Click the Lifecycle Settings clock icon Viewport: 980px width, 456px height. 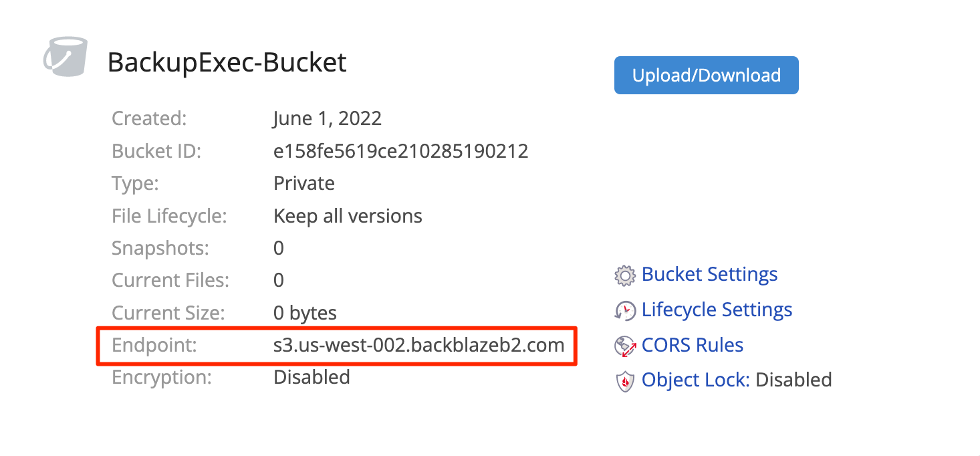click(624, 311)
